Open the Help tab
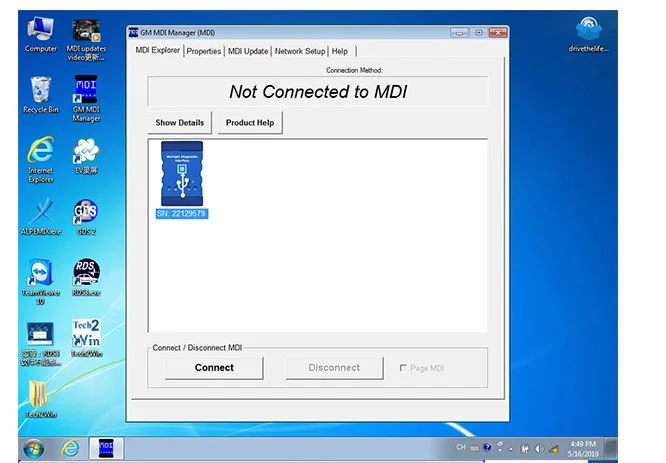 [340, 51]
